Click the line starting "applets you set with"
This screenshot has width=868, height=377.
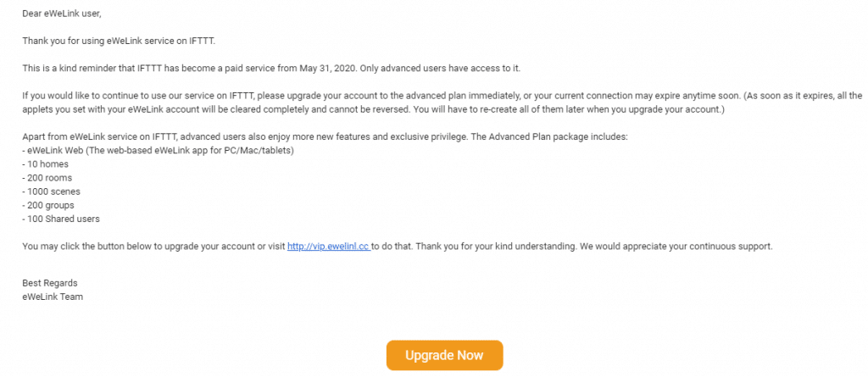374,109
